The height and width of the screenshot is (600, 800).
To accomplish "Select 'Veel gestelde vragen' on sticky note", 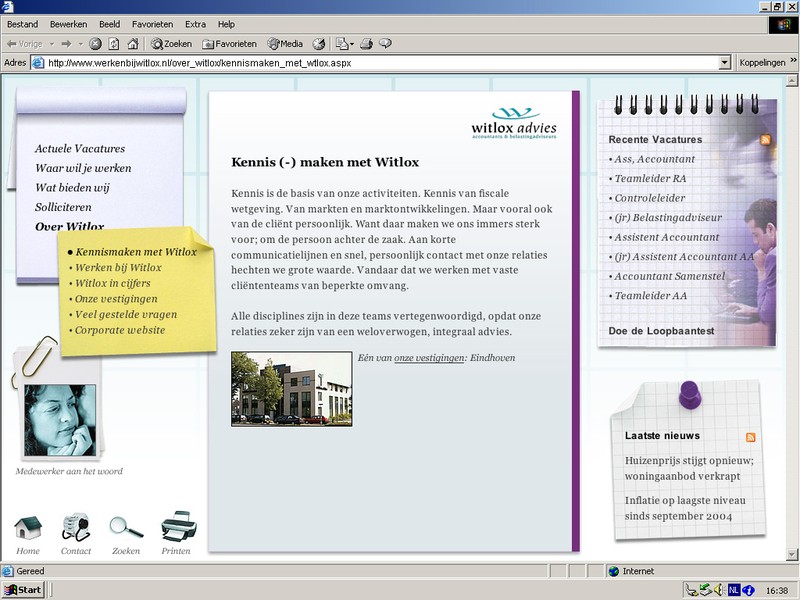I will 125,314.
